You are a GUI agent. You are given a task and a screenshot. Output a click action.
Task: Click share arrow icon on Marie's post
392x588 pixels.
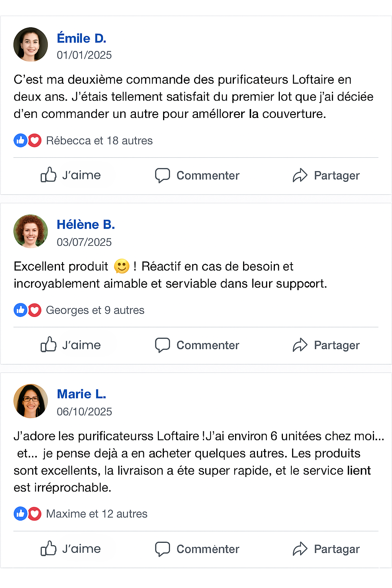[x=300, y=549]
